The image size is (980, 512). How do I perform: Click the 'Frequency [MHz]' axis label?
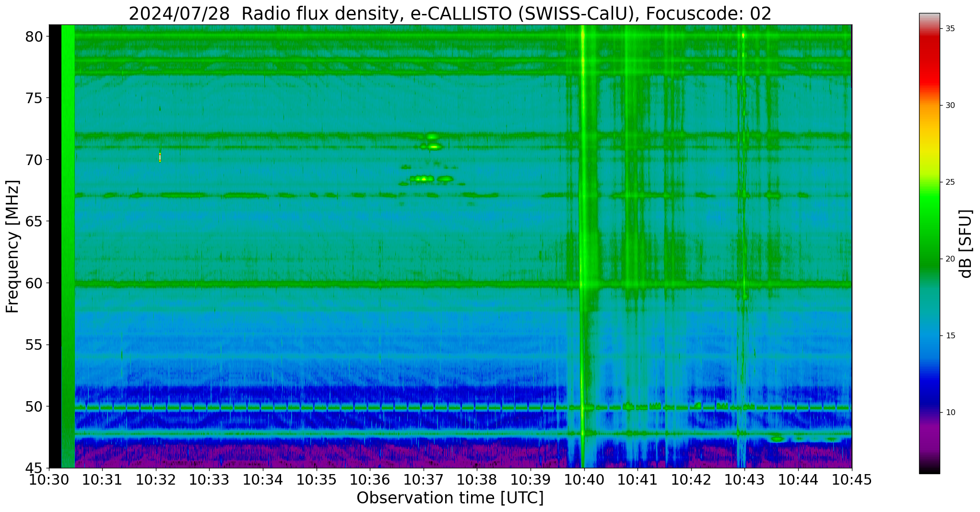click(13, 247)
